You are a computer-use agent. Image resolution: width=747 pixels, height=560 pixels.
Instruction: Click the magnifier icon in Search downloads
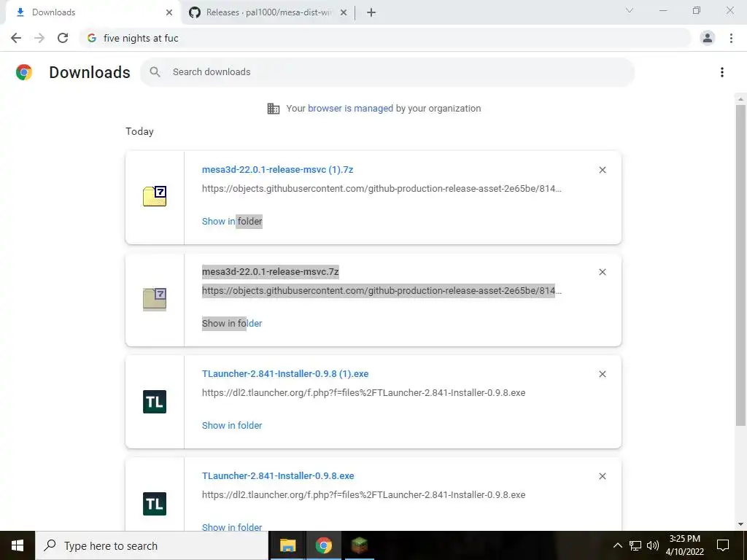point(155,72)
